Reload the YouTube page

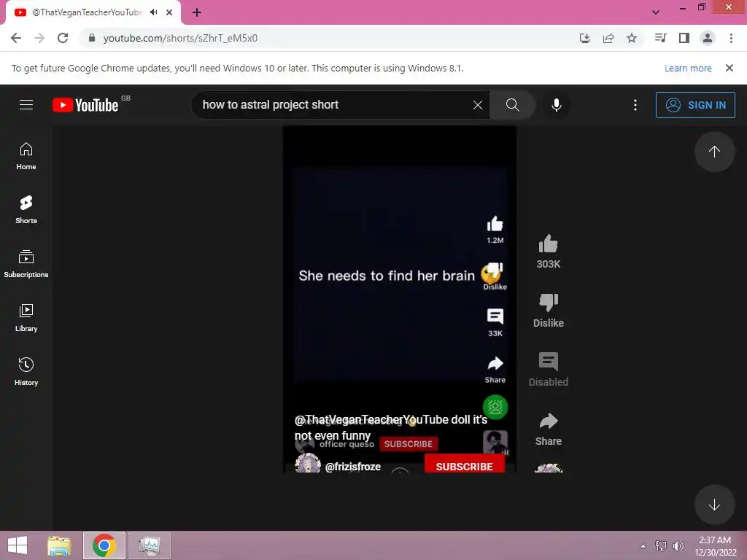[63, 38]
